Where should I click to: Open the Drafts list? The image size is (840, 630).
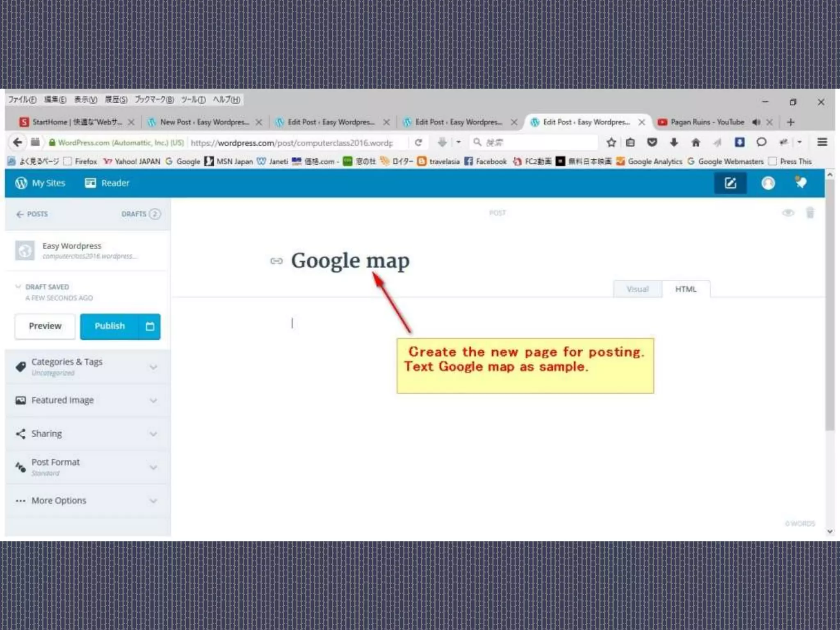click(x=141, y=214)
